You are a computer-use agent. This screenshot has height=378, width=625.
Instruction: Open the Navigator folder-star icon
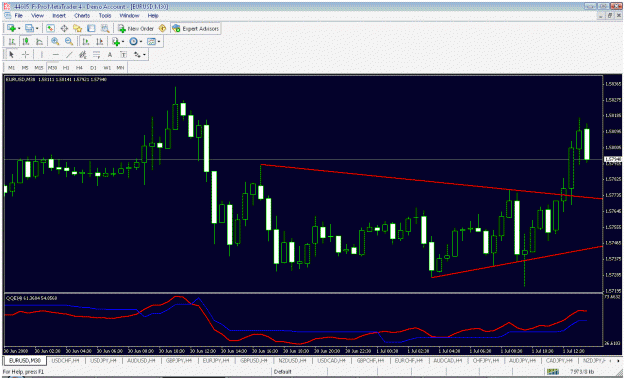point(77,28)
